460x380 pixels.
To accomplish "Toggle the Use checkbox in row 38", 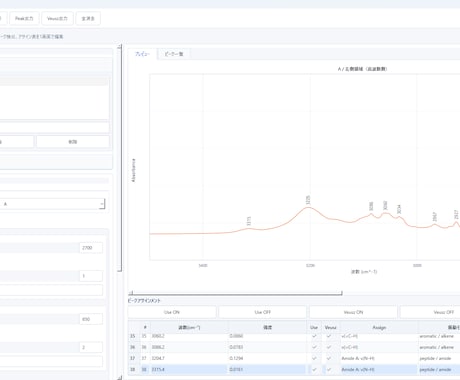I will (x=314, y=369).
